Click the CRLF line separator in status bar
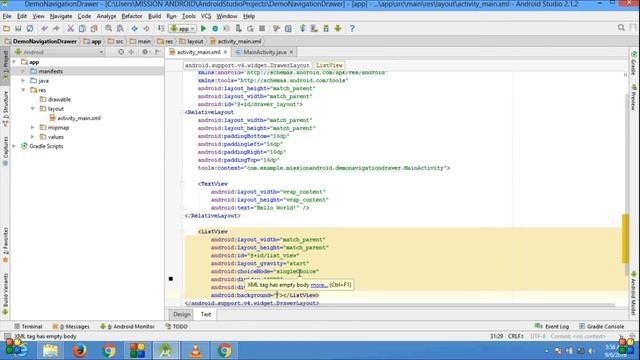 click(x=516, y=336)
